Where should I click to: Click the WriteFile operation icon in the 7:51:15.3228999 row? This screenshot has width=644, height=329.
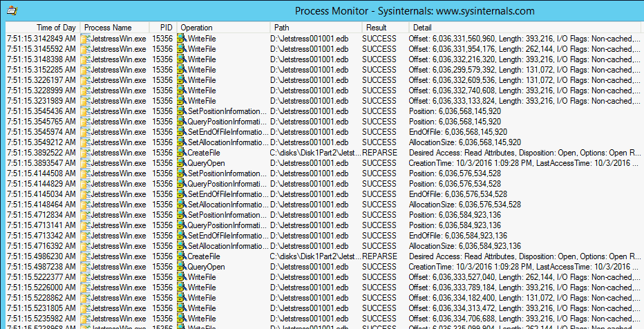(182, 91)
